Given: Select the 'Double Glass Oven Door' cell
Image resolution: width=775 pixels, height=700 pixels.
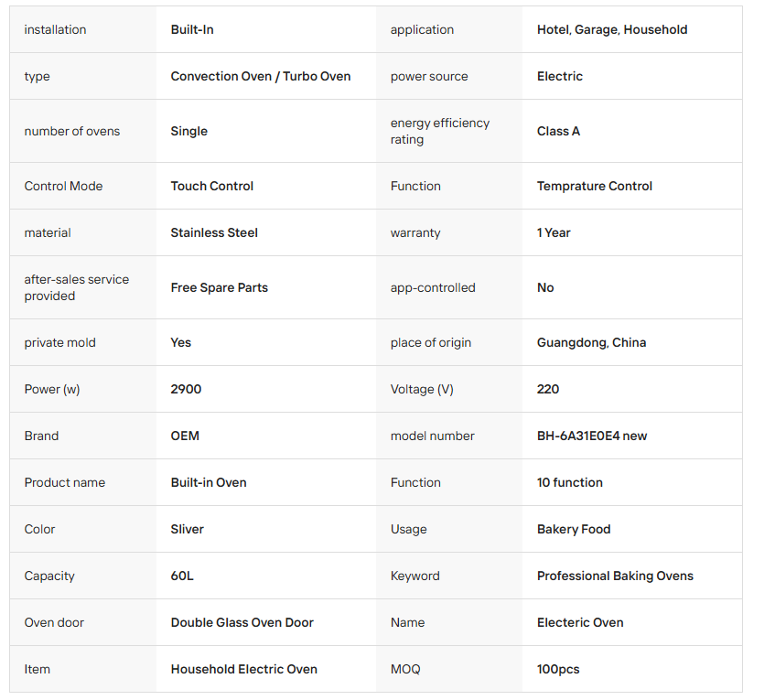Looking at the screenshot, I should click(x=242, y=622).
